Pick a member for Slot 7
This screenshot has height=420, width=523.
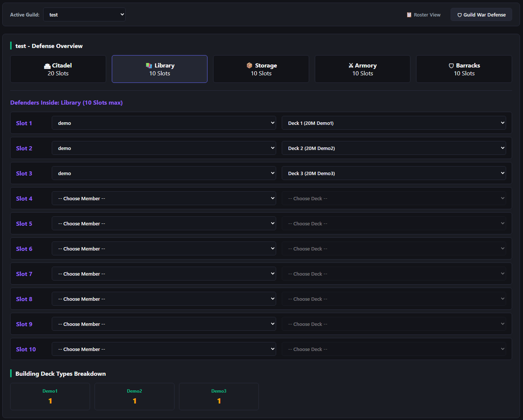[164, 274]
